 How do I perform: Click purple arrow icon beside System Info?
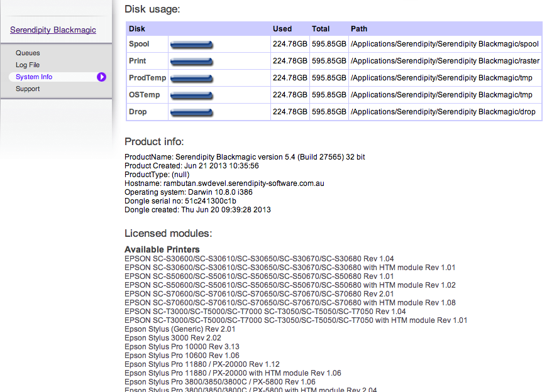(101, 77)
